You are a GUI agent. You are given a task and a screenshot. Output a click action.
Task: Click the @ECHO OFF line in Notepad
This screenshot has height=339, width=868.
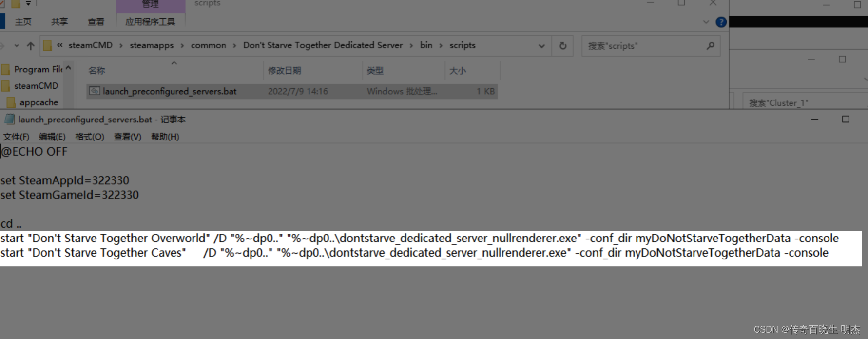tap(34, 152)
